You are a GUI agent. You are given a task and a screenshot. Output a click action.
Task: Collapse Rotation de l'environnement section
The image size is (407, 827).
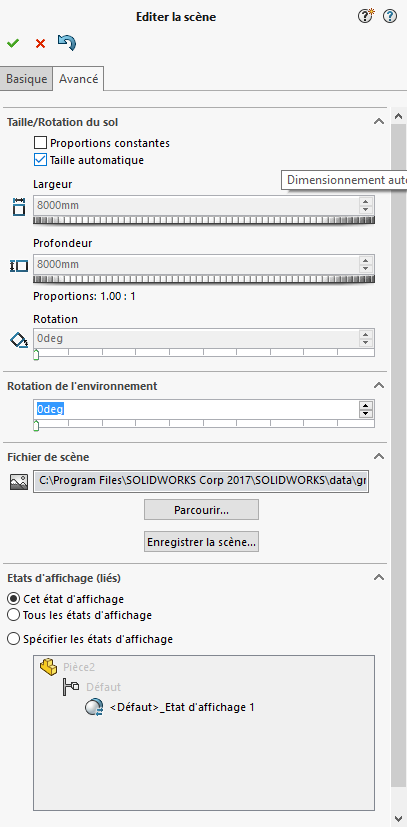coord(379,386)
